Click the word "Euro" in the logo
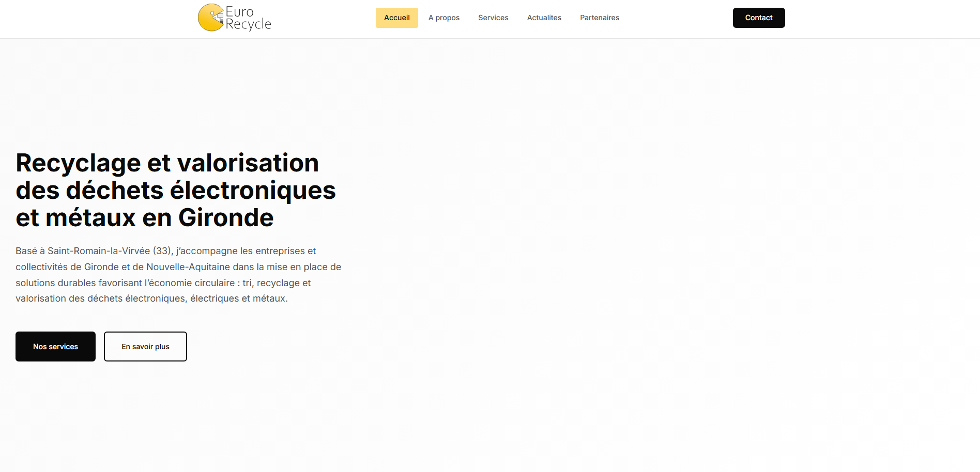Image resolution: width=980 pixels, height=472 pixels. tap(239, 11)
